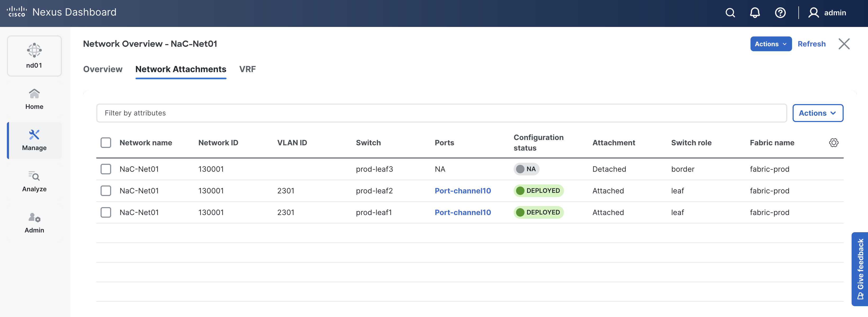
Task: Select the nd01 cluster icon
Action: 34,50
